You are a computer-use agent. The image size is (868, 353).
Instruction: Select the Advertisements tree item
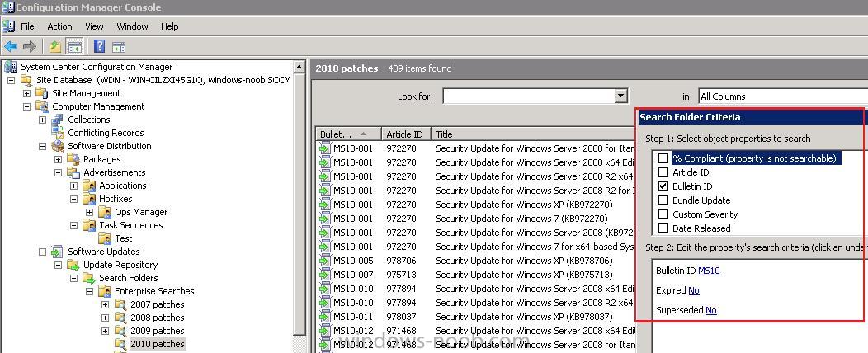[114, 172]
